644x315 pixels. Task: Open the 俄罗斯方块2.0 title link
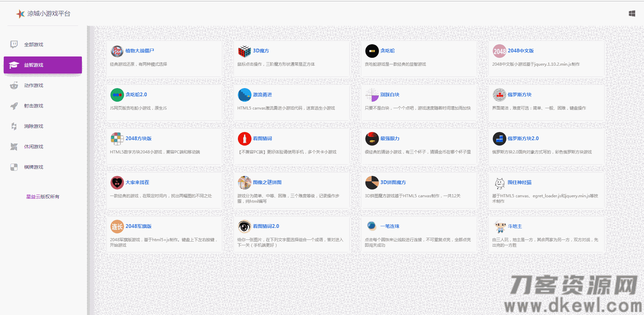(x=523, y=138)
